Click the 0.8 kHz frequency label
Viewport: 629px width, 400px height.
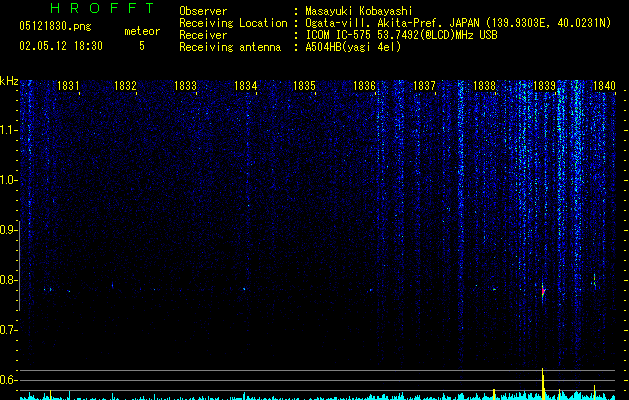8,280
